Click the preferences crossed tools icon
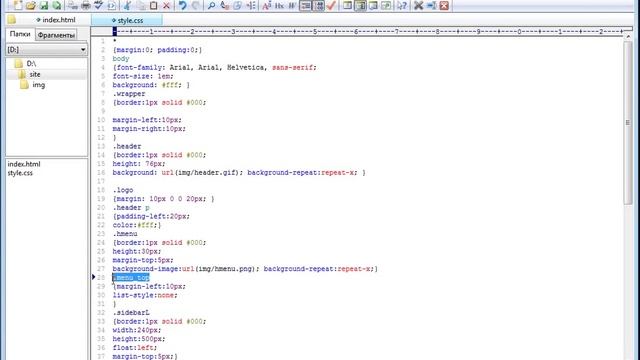640x360 pixels. pos(418,5)
